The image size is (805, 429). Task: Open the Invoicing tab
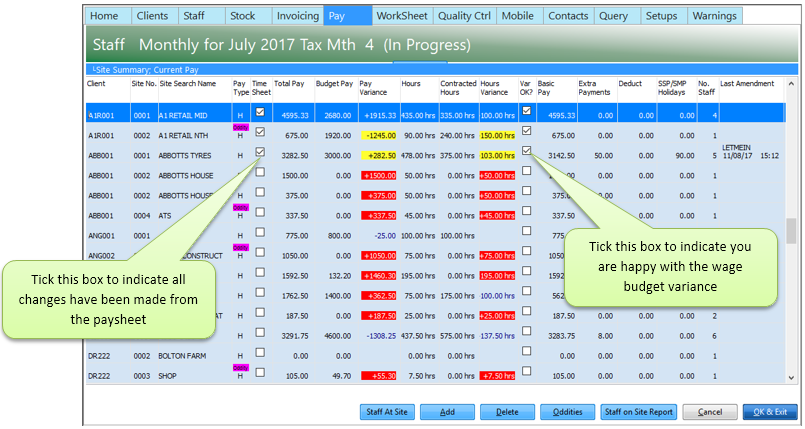pyautogui.click(x=297, y=16)
